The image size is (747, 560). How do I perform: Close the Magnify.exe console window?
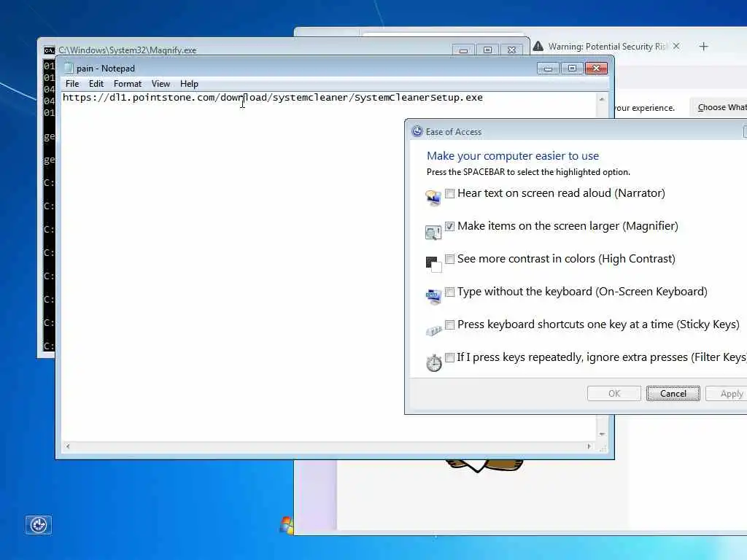pos(511,50)
